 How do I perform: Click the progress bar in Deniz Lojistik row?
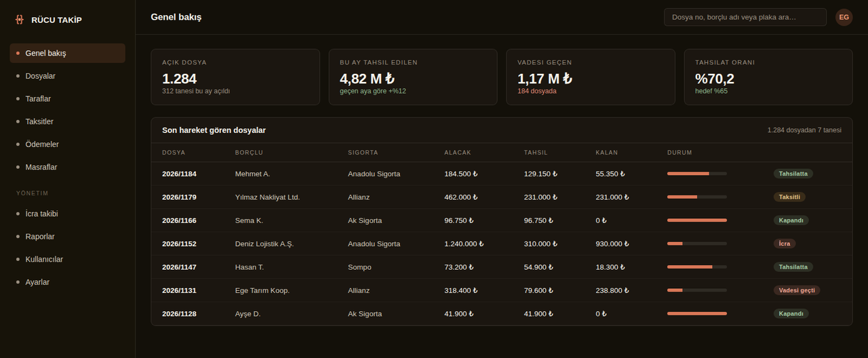pos(697,243)
